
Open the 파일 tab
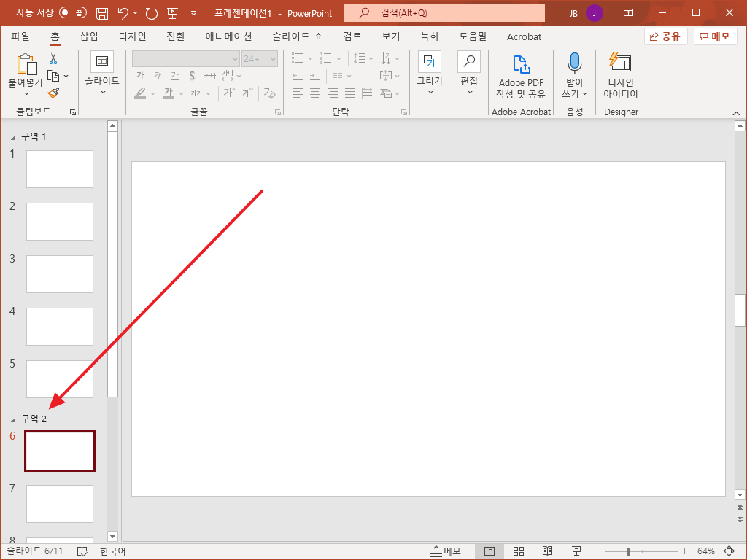20,36
